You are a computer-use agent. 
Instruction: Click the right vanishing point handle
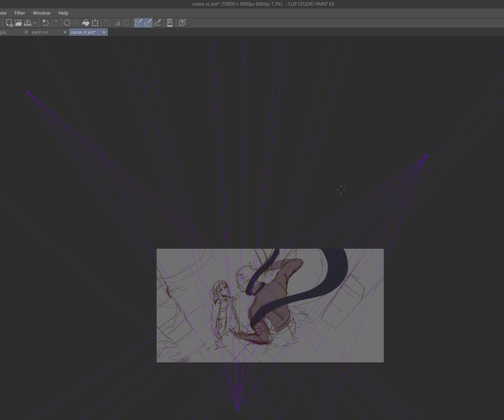click(x=426, y=156)
